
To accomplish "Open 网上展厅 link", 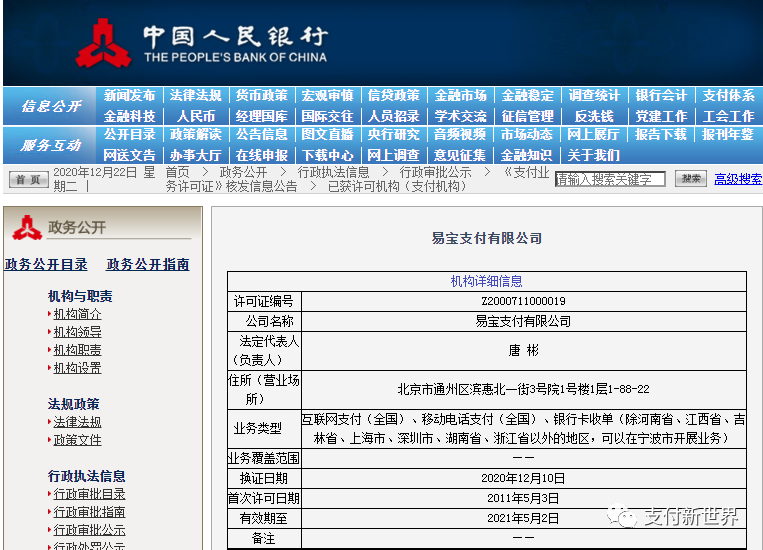I will (594, 134).
